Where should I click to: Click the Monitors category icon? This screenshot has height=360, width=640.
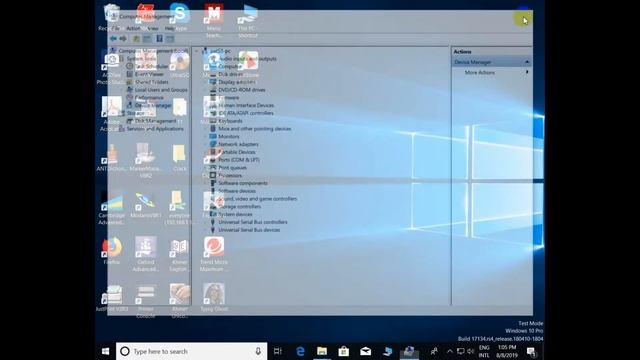(x=213, y=136)
